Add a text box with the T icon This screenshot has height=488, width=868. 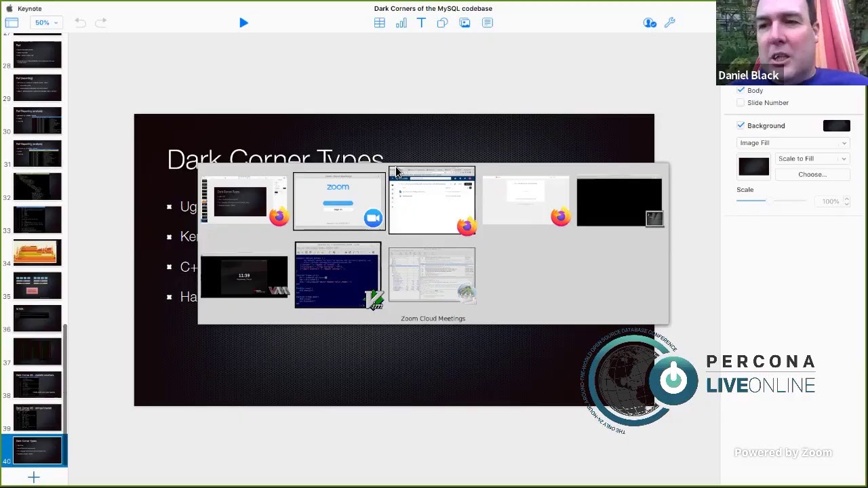(421, 23)
